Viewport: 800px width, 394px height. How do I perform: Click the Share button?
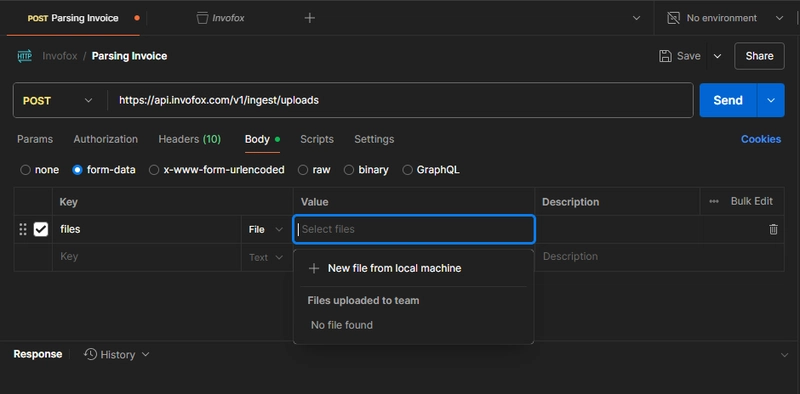point(759,56)
